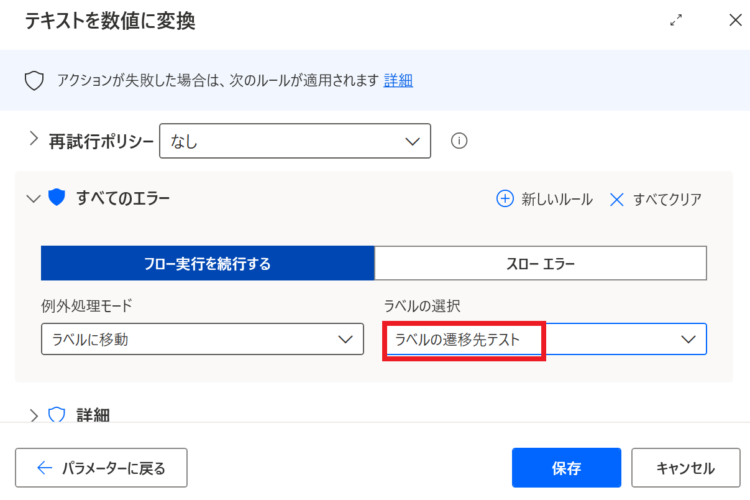Select フロー実行を続行する option

pos(208,263)
